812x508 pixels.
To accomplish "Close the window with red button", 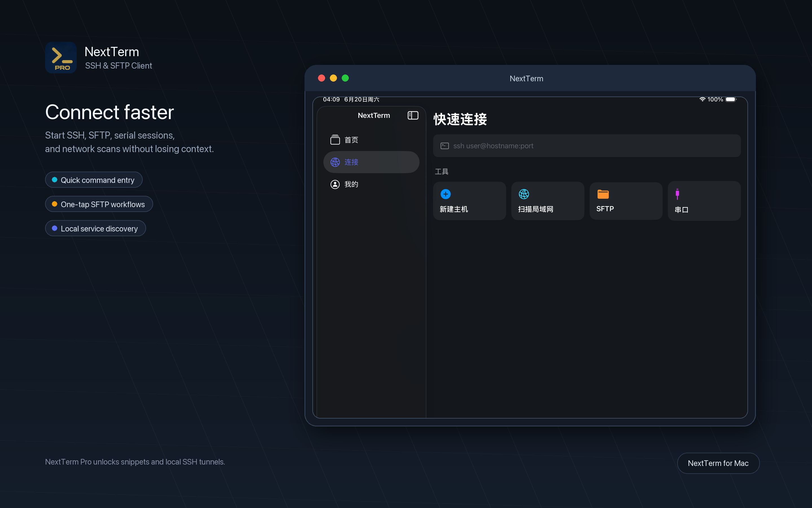I will [x=321, y=78].
